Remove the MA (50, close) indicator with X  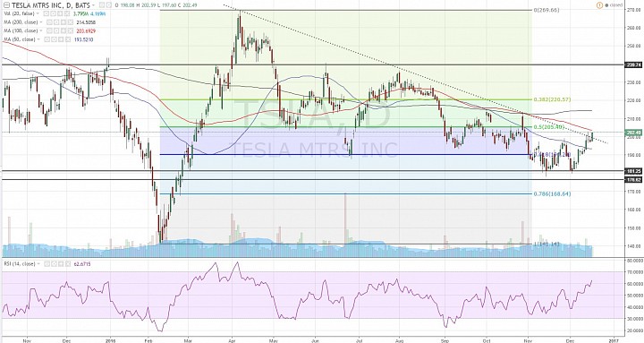[68, 39]
